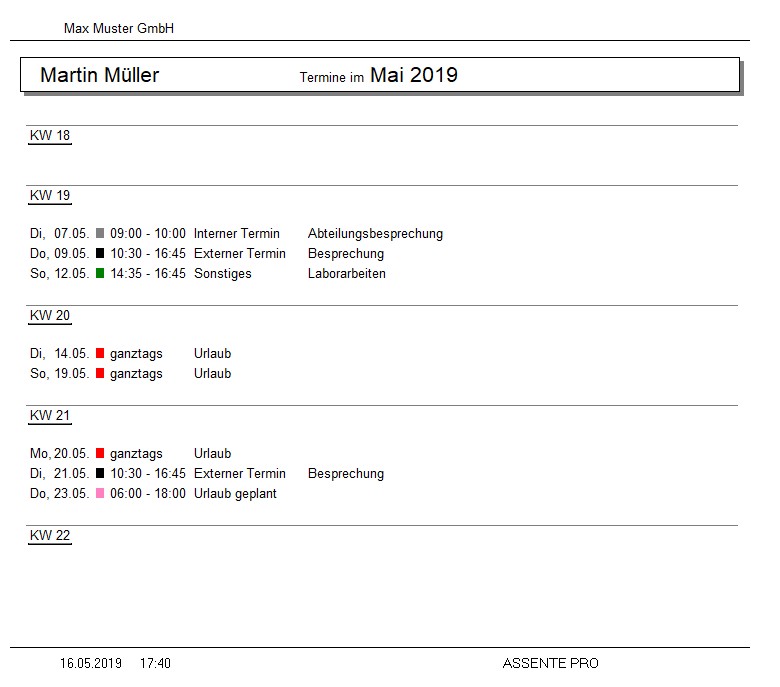The width and height of the screenshot is (780, 687).
Task: Click 'Externer Termin' on Do, 09.05. row
Action: pyautogui.click(x=240, y=254)
